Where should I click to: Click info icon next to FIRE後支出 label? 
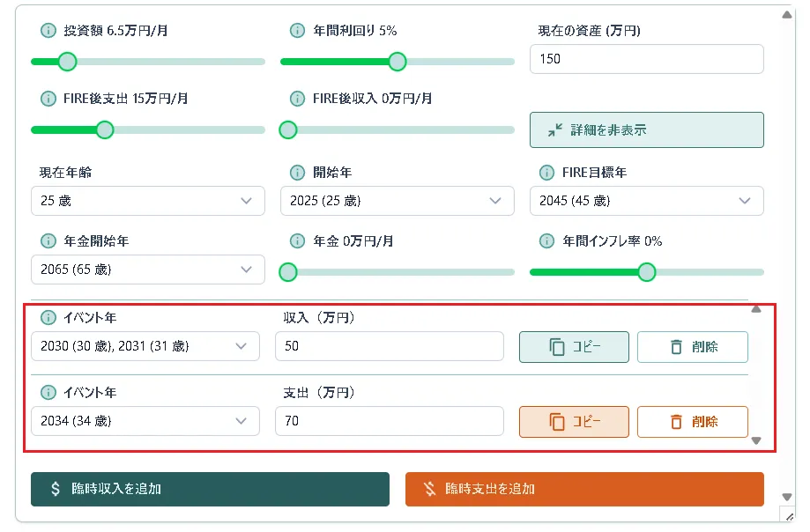48,99
